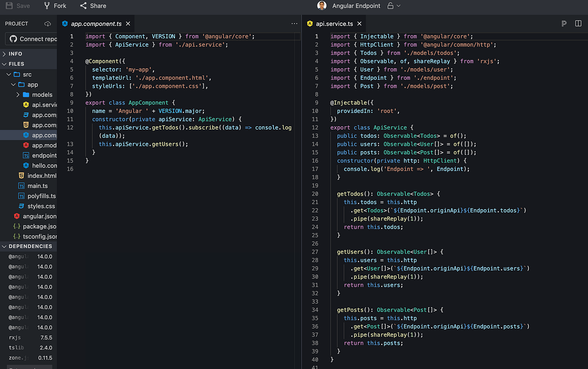Click the CSS icon beside styles.css
This screenshot has width=588, height=369.
[21, 206]
